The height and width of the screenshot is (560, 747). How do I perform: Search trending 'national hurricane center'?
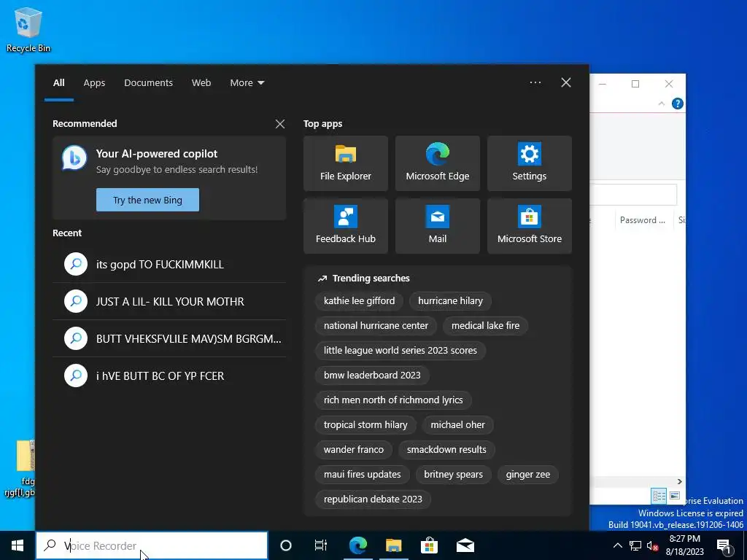[x=376, y=326]
